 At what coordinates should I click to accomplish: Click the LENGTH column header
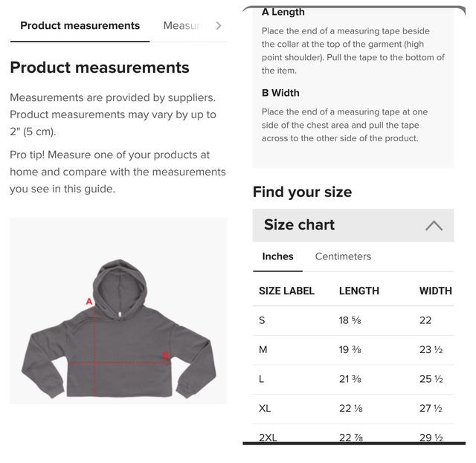(x=359, y=291)
